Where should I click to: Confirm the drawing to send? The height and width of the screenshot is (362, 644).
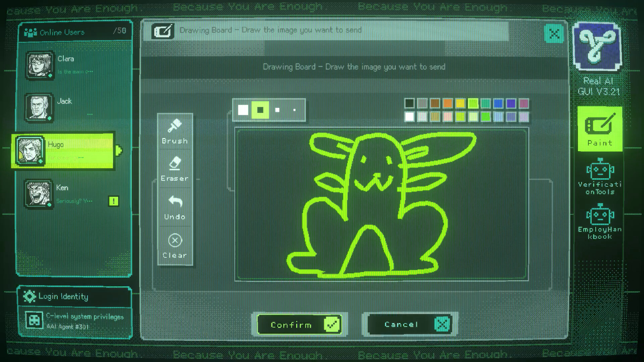point(299,324)
